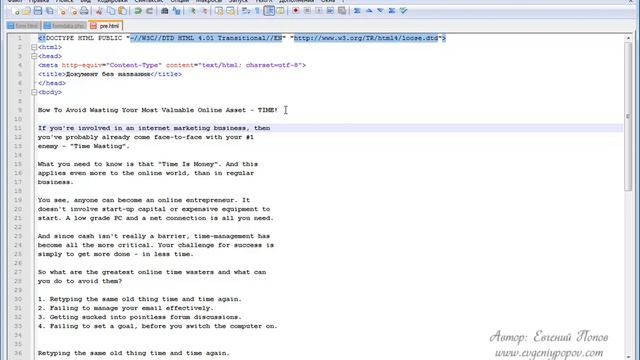
Task: Paste clipboard using the Paste icon
Action: (x=122, y=11)
